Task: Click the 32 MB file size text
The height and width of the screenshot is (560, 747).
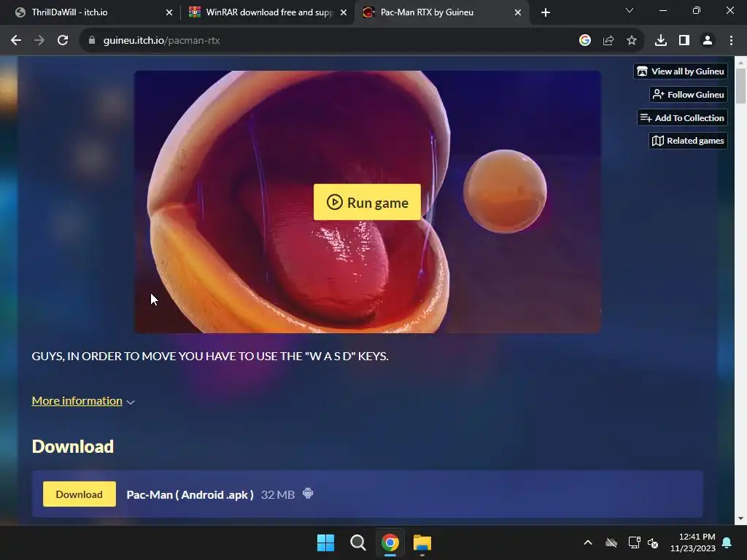Action: (x=278, y=495)
